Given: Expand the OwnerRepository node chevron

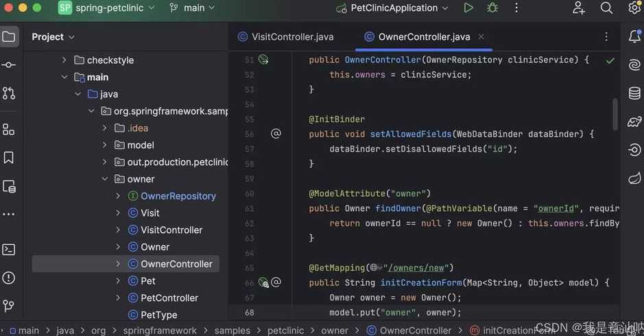Looking at the screenshot, I should pyautogui.click(x=118, y=196).
